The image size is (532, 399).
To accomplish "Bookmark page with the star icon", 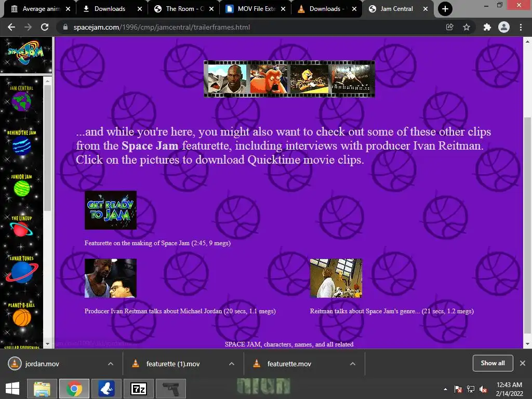I will (x=467, y=27).
